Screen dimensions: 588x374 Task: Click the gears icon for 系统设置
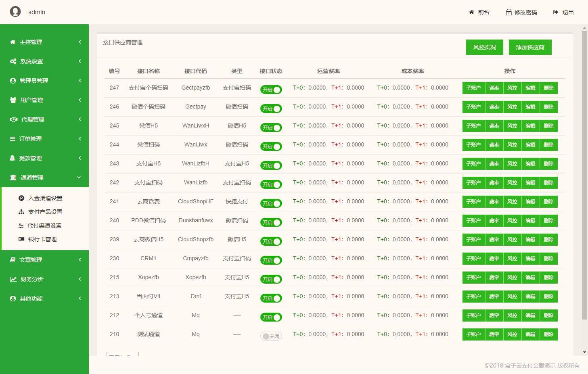tap(13, 61)
